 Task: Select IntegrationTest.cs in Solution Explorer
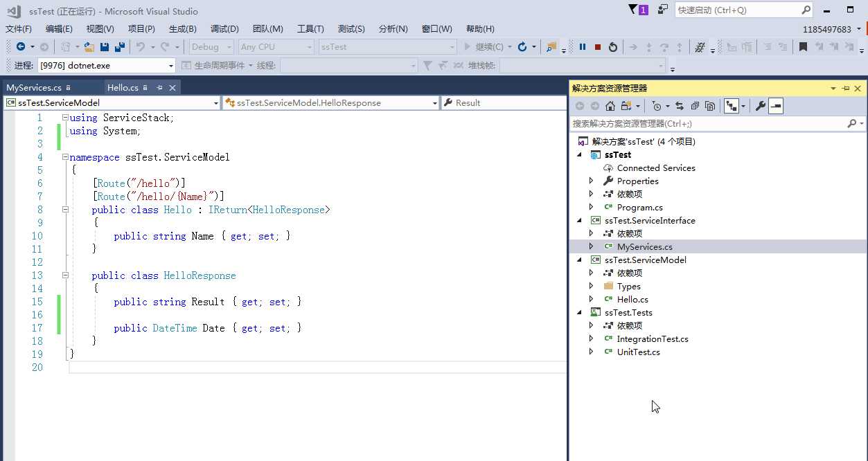pos(652,338)
